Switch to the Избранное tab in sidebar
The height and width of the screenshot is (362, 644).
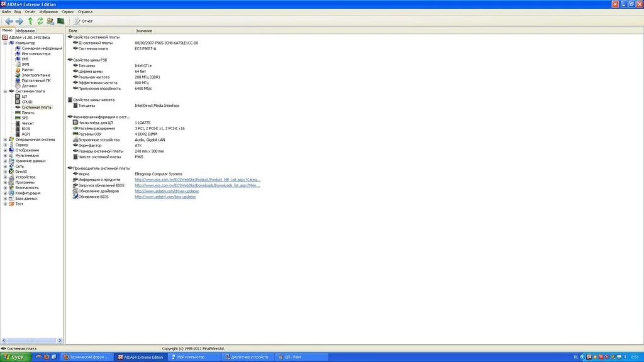[x=25, y=31]
